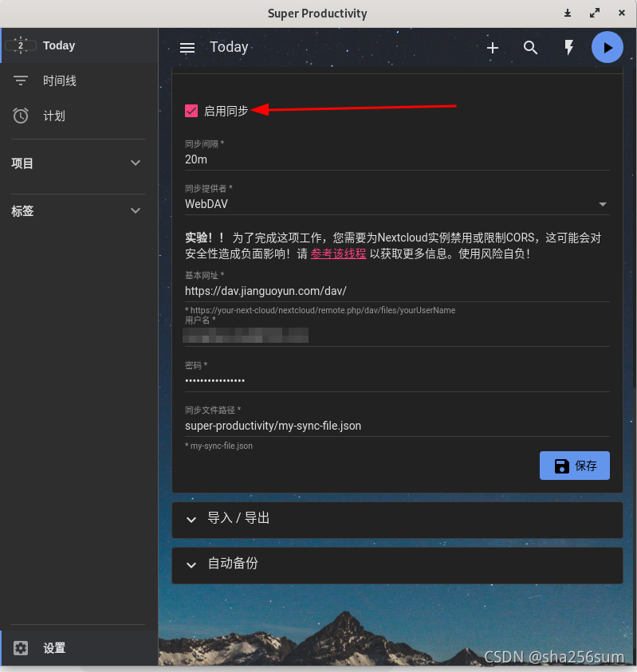Click the hint text '* my-sync-file.json'

(218, 446)
